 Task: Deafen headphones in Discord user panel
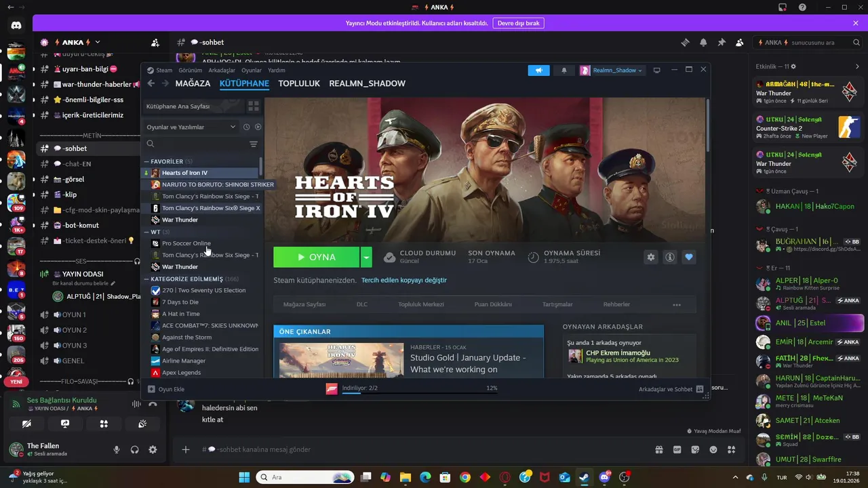pos(135,449)
